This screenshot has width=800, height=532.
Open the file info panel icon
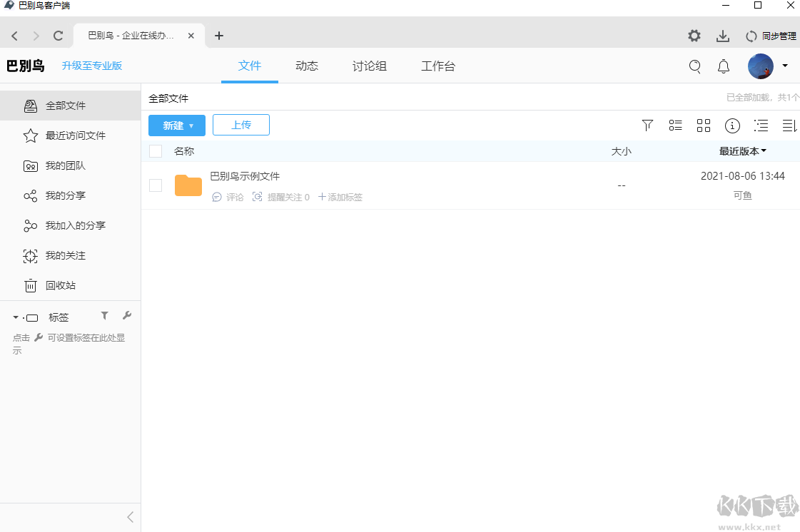pos(732,126)
